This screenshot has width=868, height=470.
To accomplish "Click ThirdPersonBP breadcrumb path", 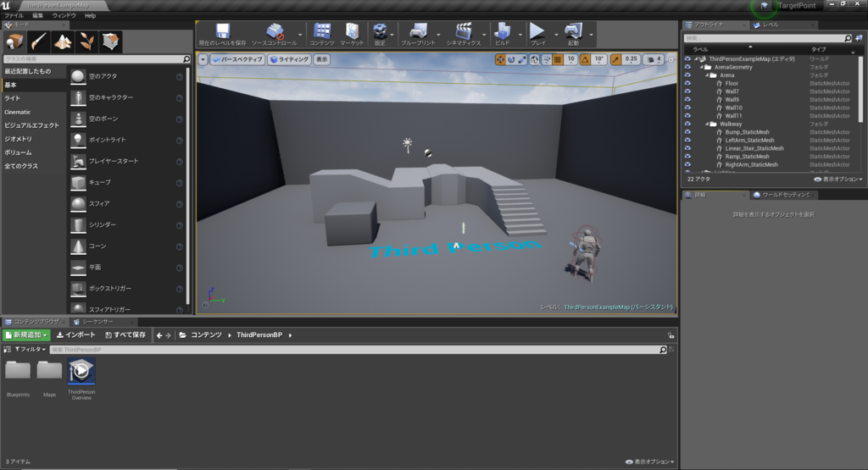I will pos(259,335).
